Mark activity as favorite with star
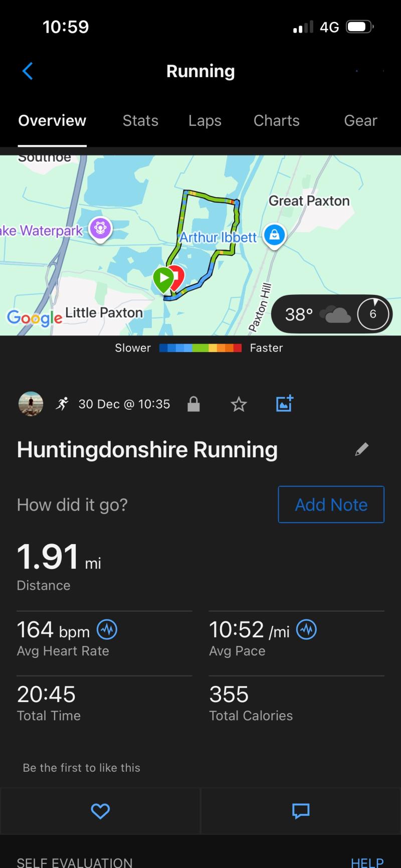 [239, 404]
